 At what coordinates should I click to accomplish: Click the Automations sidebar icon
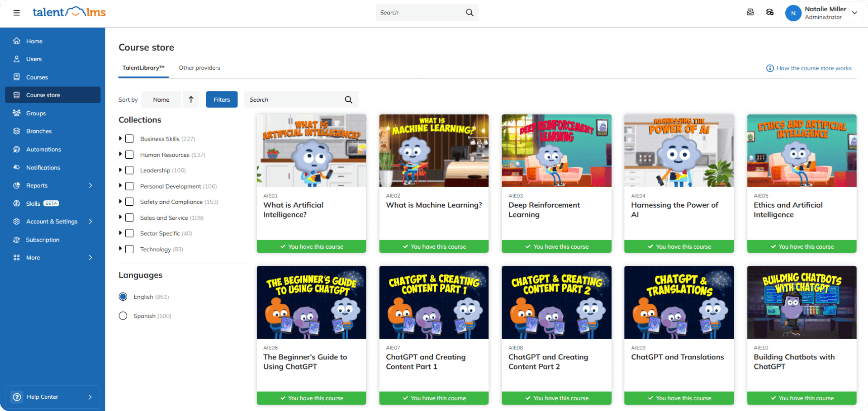17,149
